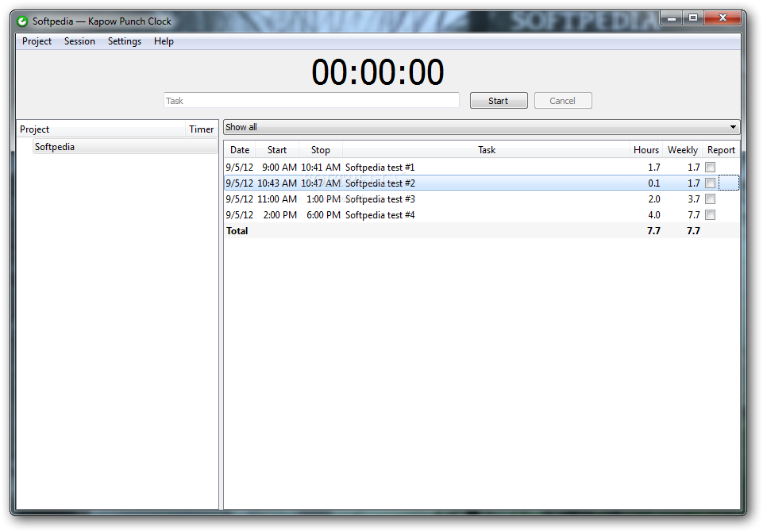Close the Kapow Punch Clock window
This screenshot has height=532, width=763.
coord(723,18)
